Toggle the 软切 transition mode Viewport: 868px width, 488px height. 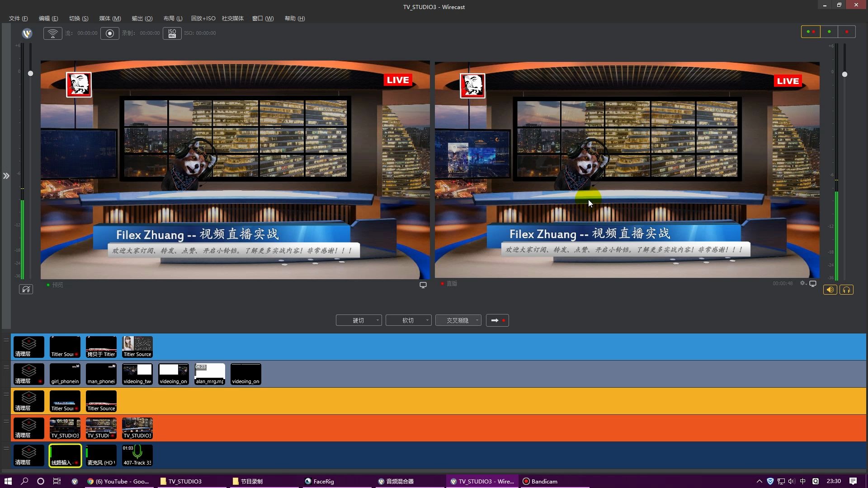click(x=408, y=320)
